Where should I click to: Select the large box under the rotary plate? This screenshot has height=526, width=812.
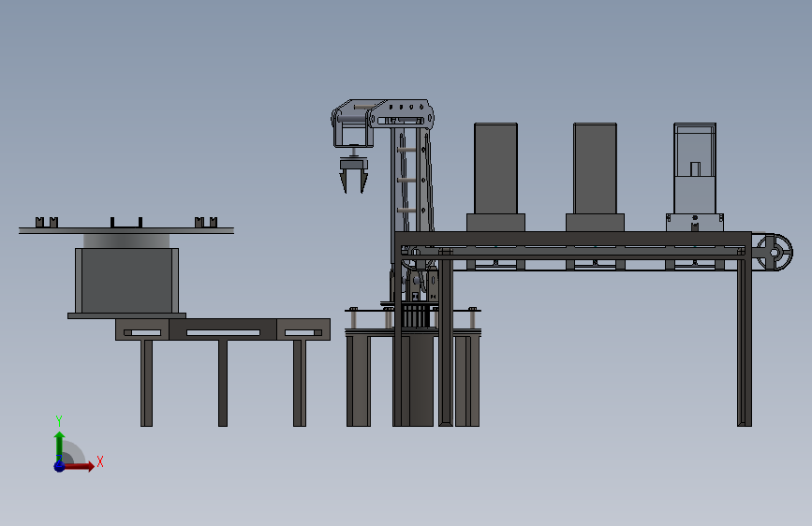click(x=126, y=281)
